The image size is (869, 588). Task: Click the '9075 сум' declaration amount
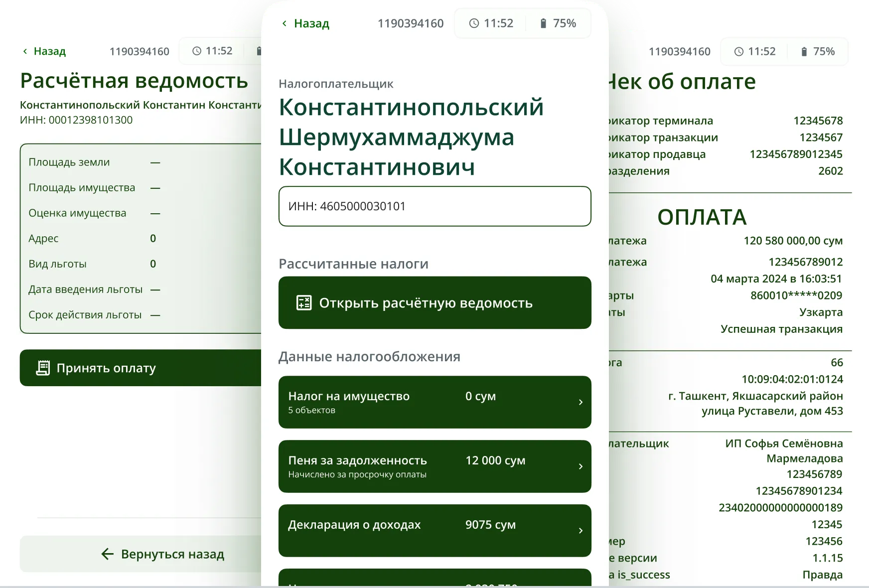coord(490,524)
